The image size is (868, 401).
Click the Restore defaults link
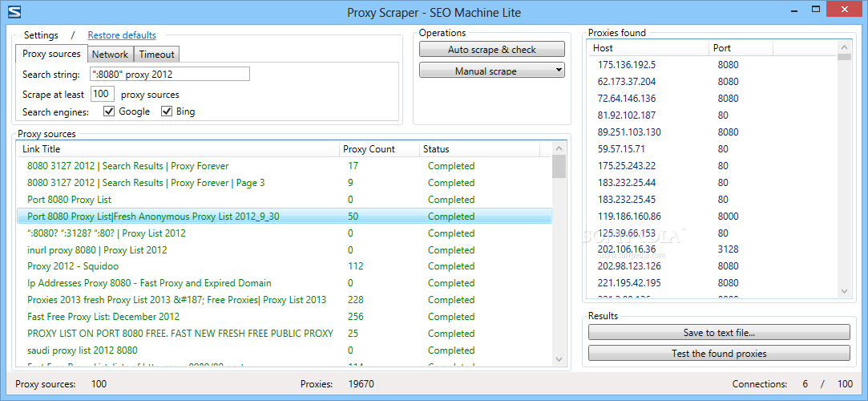pyautogui.click(x=122, y=35)
